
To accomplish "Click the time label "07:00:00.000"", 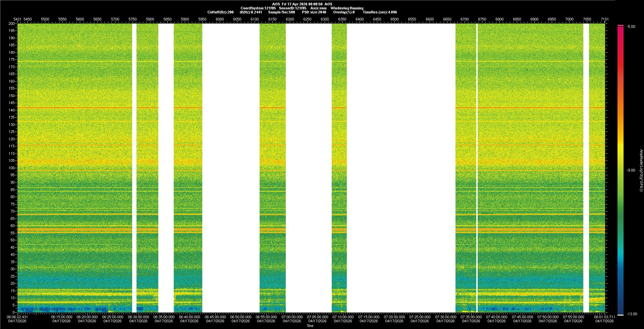I will click(x=292, y=317).
